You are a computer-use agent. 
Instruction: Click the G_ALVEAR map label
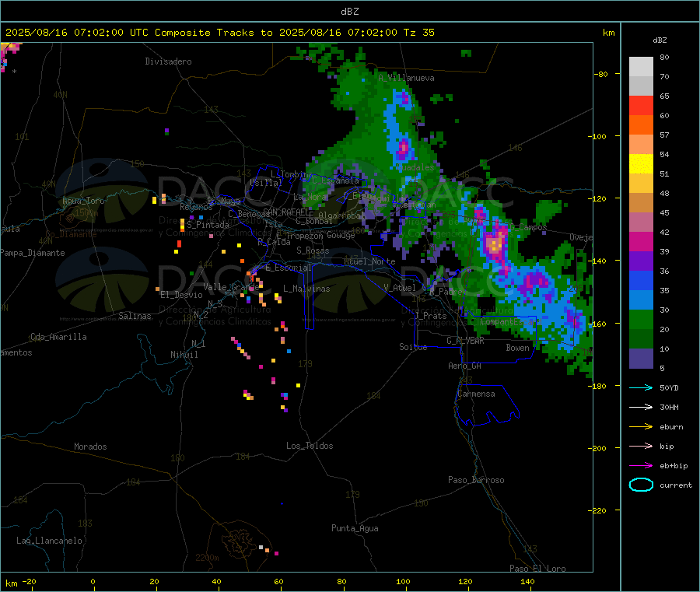[x=465, y=341]
